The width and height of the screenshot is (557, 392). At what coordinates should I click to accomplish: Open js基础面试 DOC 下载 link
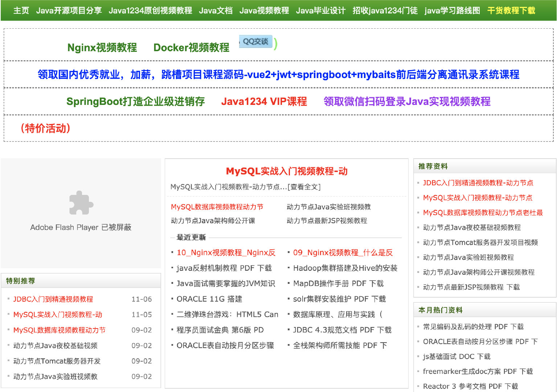(x=456, y=356)
